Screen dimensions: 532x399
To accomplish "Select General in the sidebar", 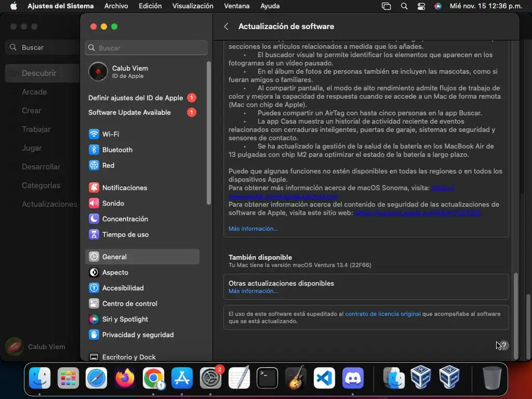I will tap(142, 257).
